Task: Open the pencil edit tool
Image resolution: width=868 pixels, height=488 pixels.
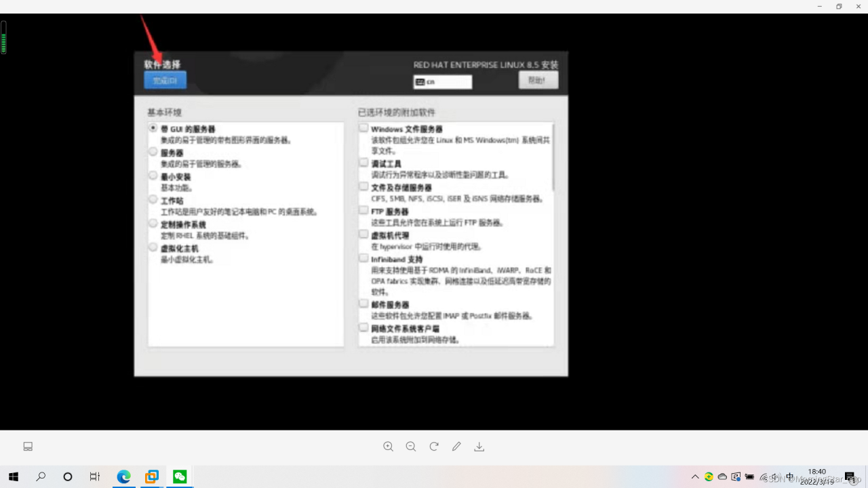Action: pos(456,447)
